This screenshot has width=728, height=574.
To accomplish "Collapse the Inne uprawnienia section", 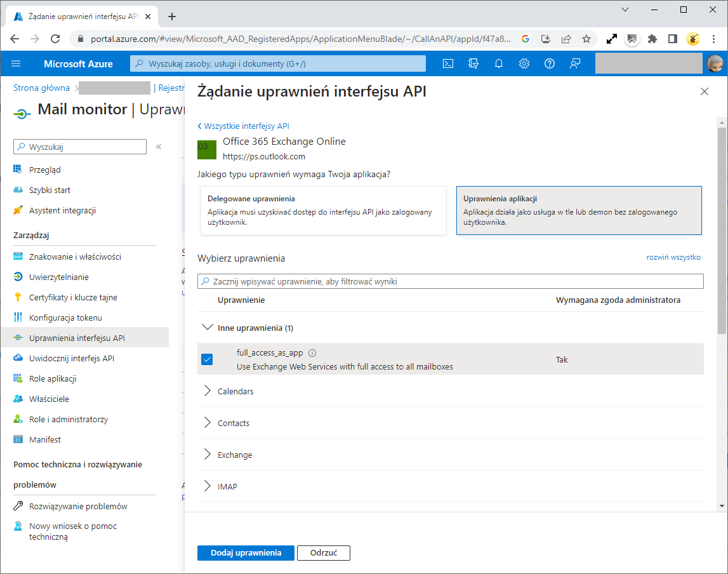I will pos(208,328).
